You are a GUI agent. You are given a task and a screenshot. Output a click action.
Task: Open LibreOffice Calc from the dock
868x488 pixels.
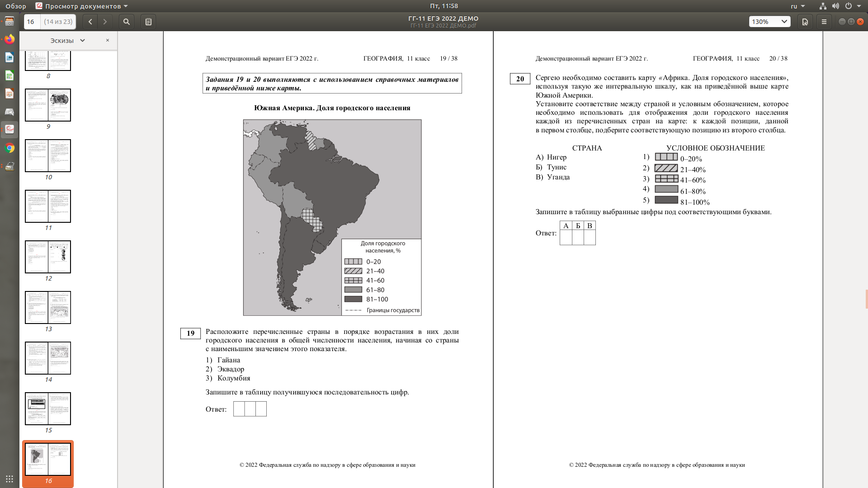click(x=9, y=75)
